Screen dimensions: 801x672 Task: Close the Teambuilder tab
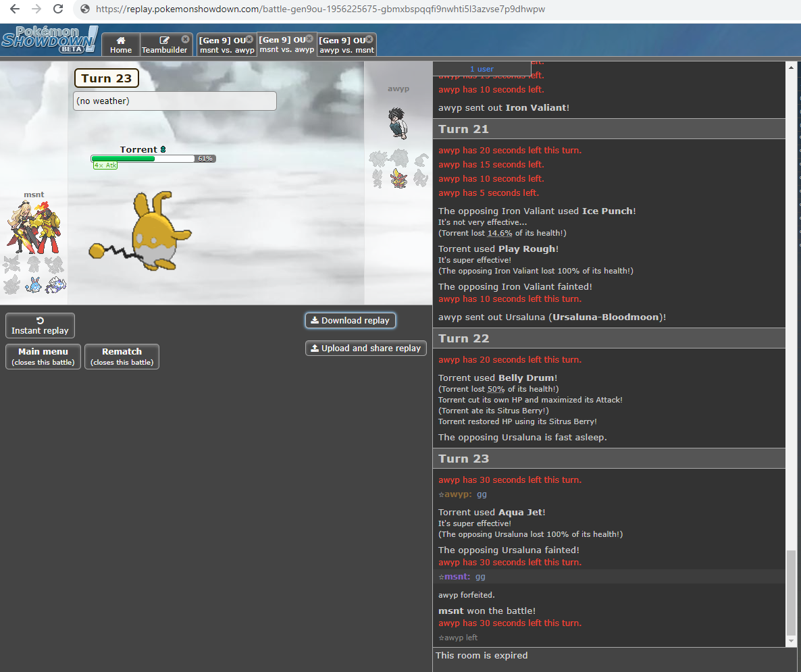[x=186, y=39]
